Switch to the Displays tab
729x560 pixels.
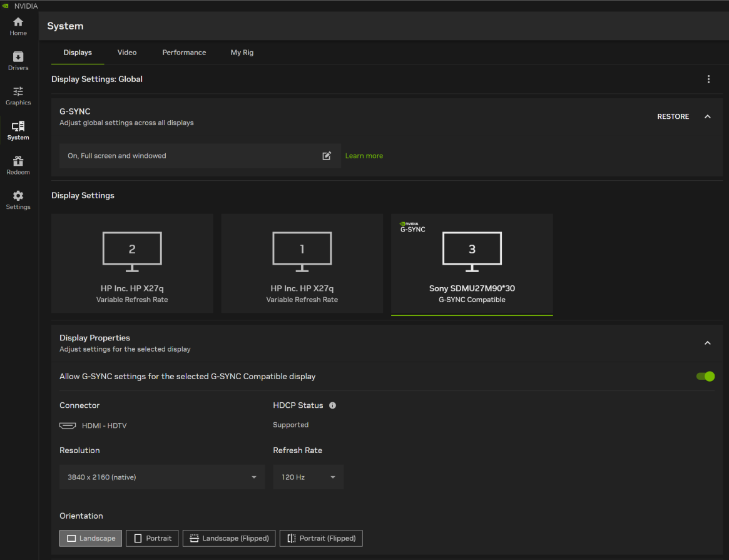click(x=78, y=53)
